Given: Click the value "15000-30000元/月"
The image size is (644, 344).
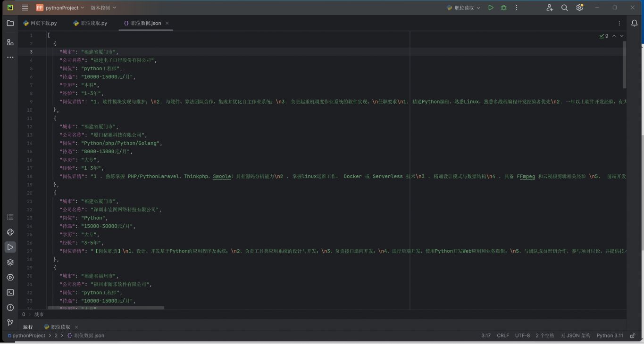Looking at the screenshot, I should click(108, 226).
